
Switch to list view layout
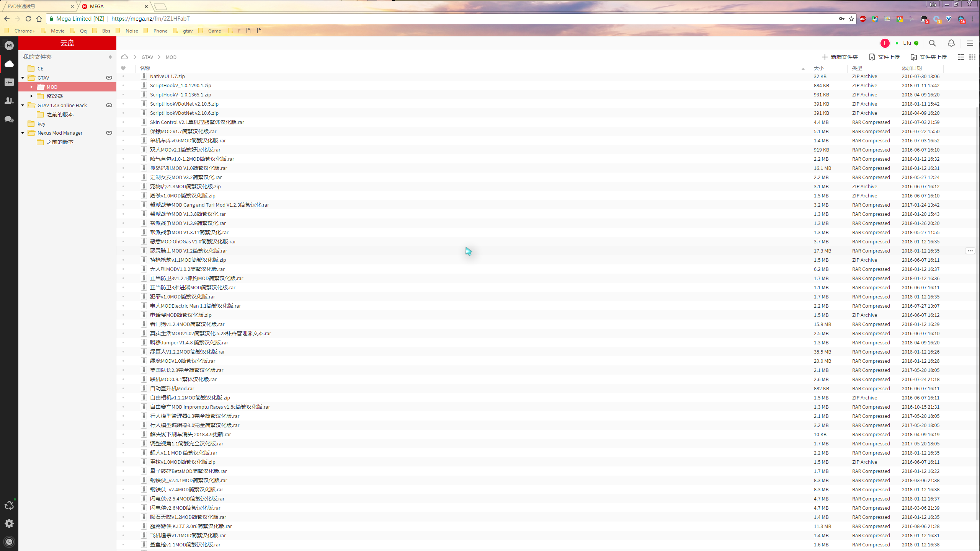pyautogui.click(x=961, y=57)
